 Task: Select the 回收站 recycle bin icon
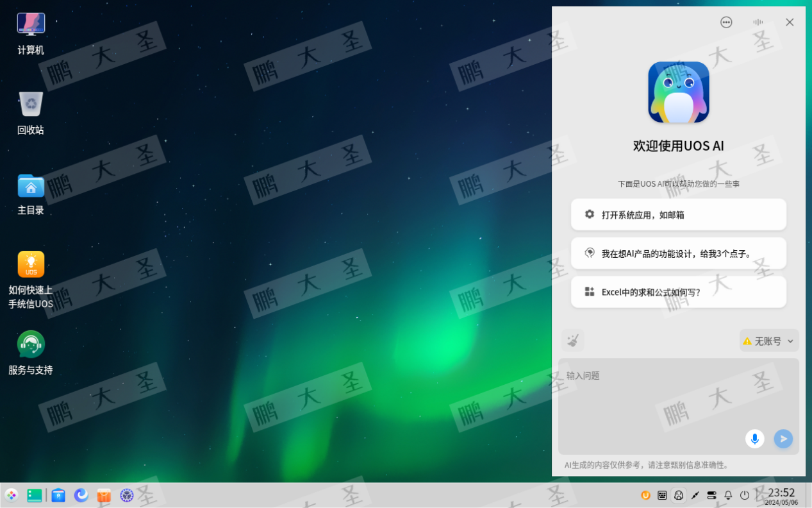click(x=31, y=113)
